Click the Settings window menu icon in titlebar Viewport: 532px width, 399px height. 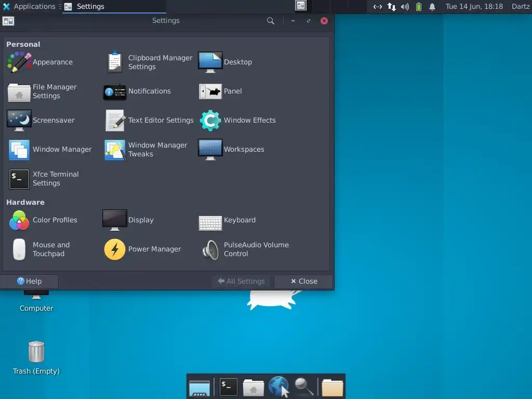pyautogui.click(x=8, y=21)
